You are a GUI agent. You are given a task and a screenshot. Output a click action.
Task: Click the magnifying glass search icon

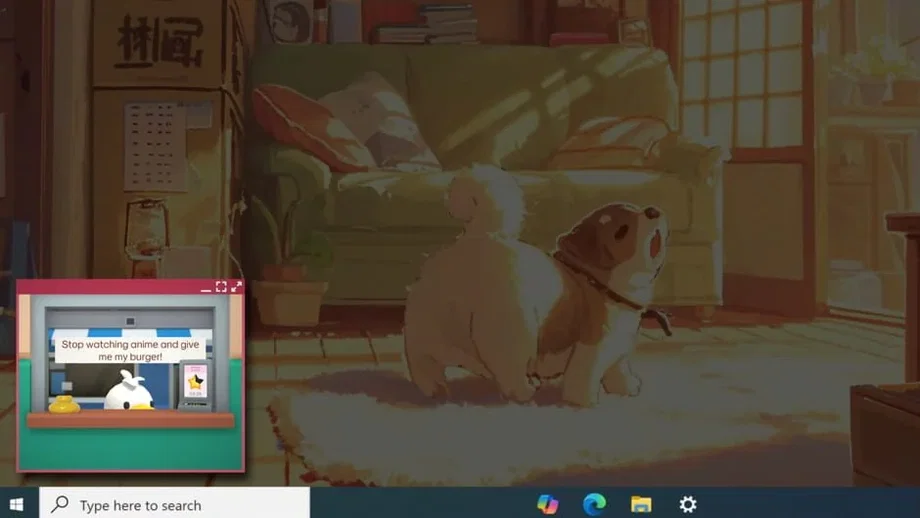[x=60, y=504]
